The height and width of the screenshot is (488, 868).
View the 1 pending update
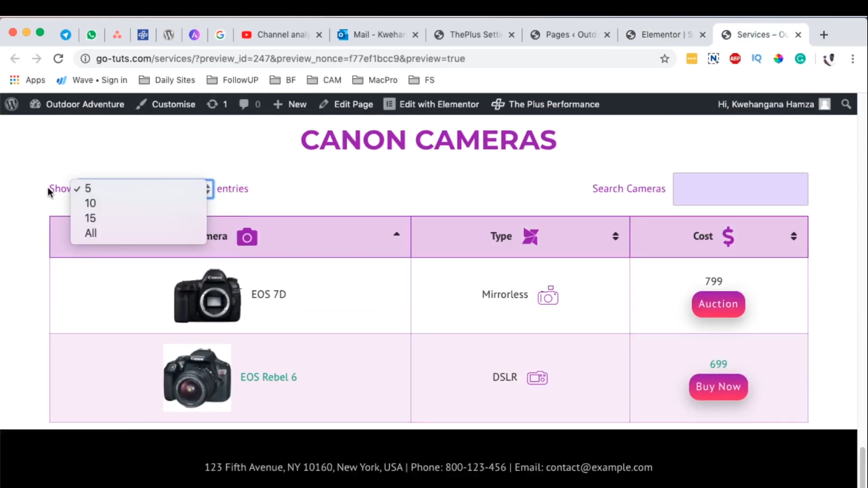[x=217, y=104]
